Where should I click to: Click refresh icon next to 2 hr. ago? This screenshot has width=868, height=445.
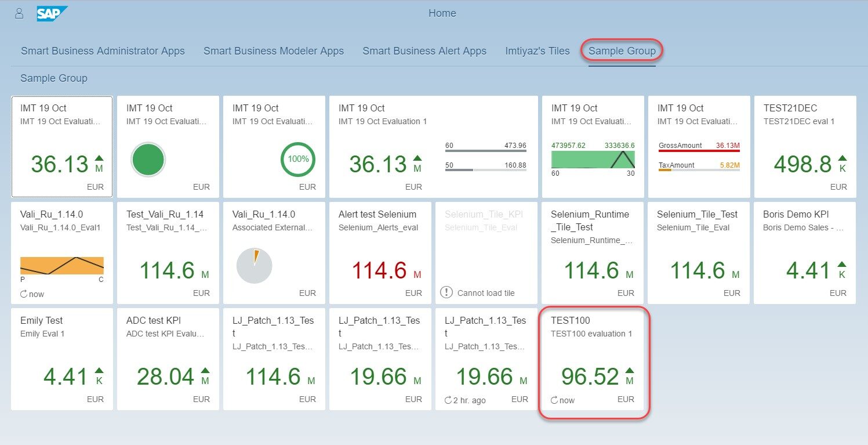tap(448, 400)
